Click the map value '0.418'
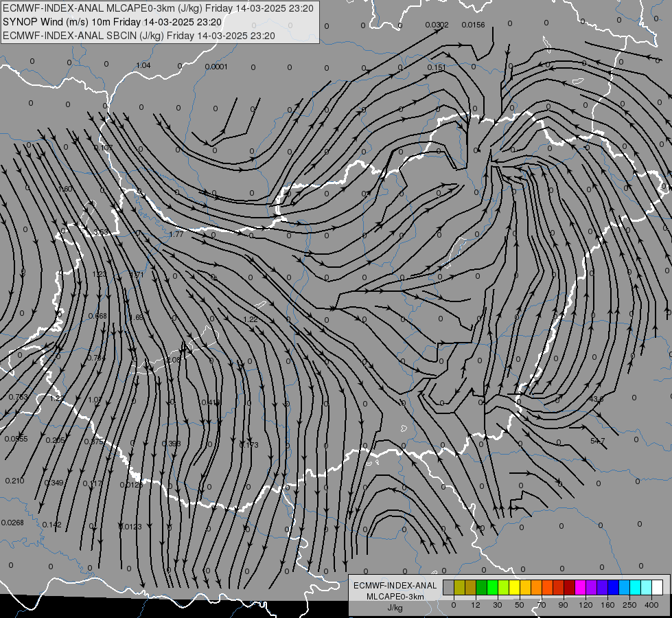This screenshot has height=618, width=672. 211,402
